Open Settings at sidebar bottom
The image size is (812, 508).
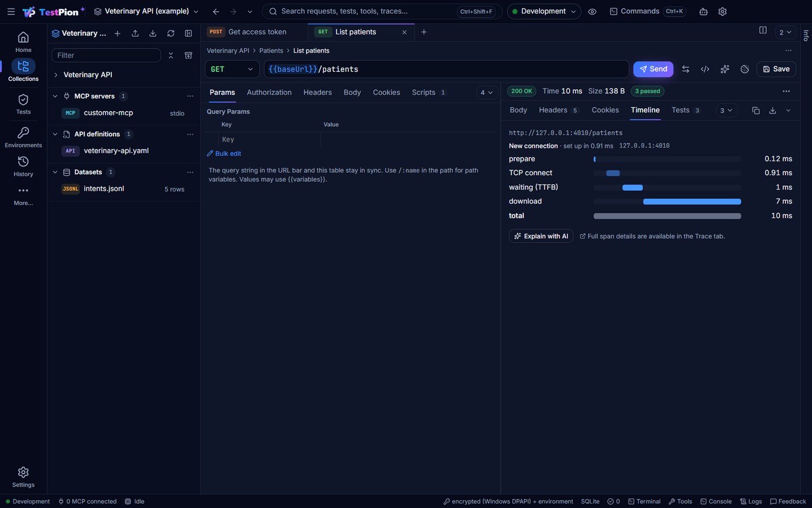(23, 477)
